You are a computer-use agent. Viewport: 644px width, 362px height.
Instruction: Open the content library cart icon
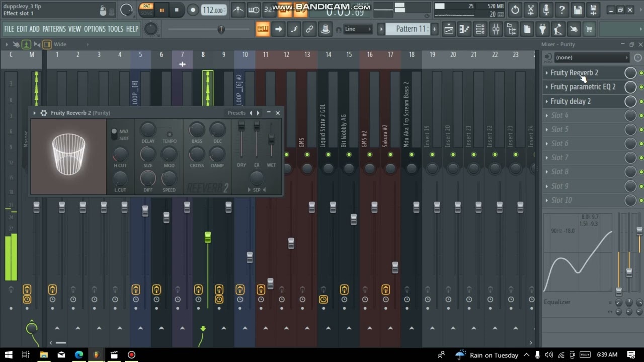(x=589, y=29)
